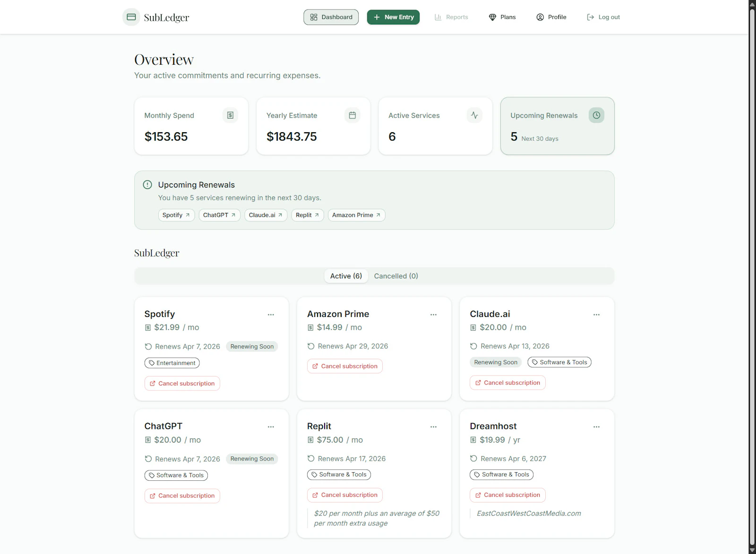Click the SubLedger logo icon
Viewport: 756px width, 554px height.
pos(131,17)
